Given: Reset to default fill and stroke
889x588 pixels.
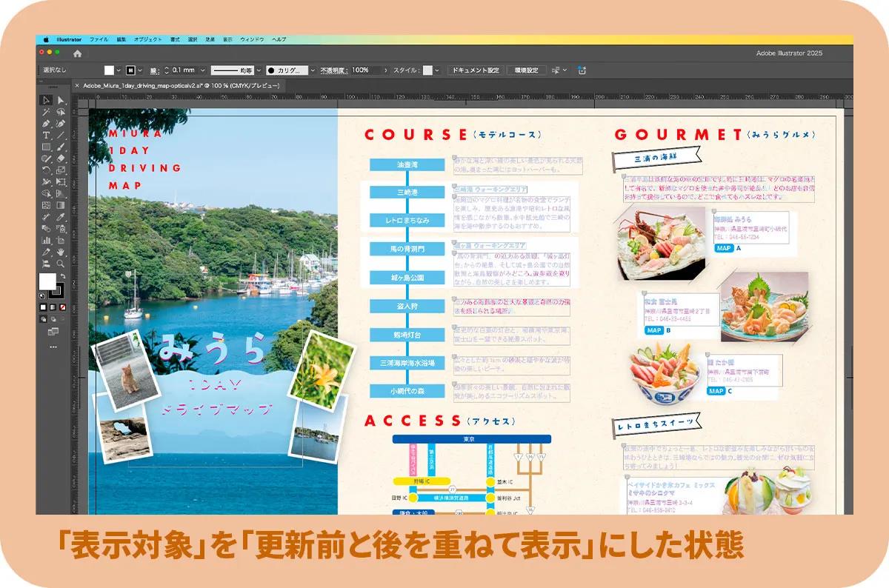Looking at the screenshot, I should [41, 295].
